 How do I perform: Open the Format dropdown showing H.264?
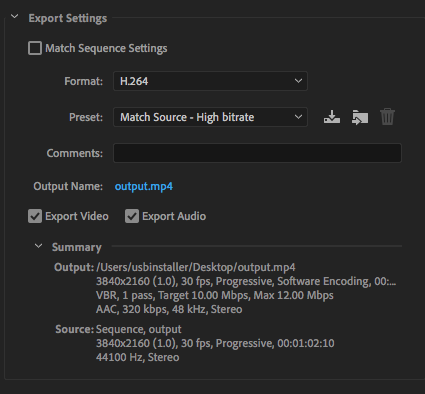(210, 81)
